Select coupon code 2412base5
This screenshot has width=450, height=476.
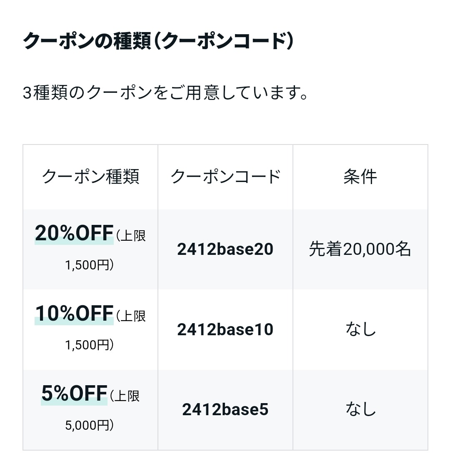click(225, 409)
